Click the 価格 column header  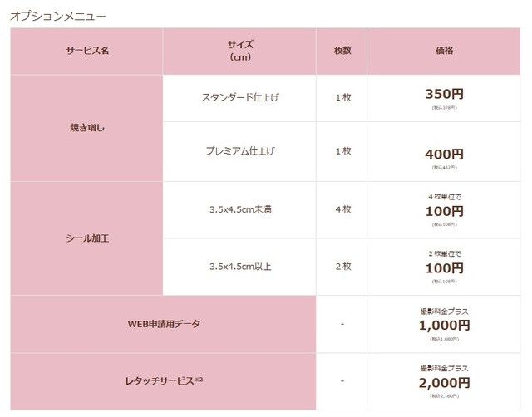pos(444,51)
